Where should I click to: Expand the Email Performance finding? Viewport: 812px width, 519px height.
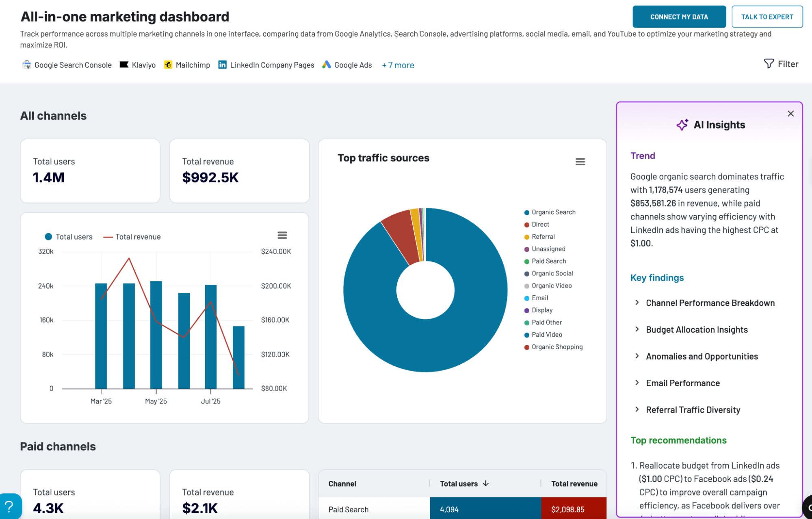pos(682,383)
